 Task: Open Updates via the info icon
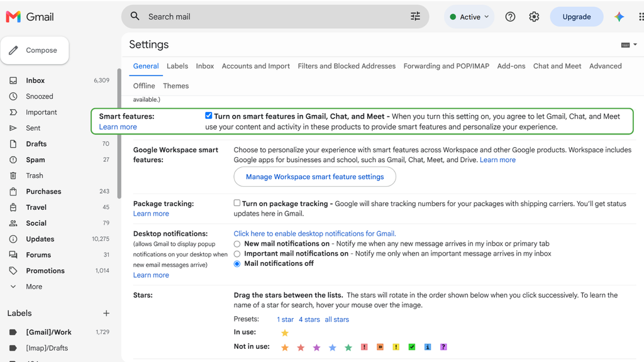tap(13, 239)
